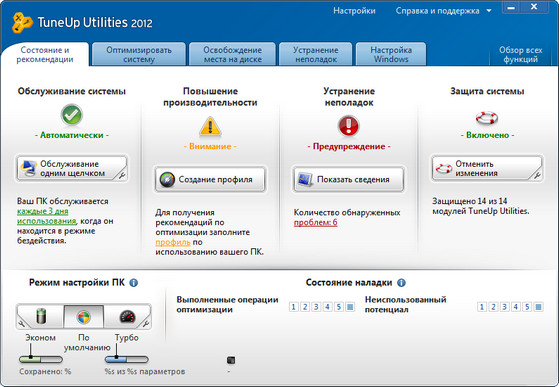Click list icon after Выполненные операции pages
Screen dimensions: 559x387
(x=350, y=307)
